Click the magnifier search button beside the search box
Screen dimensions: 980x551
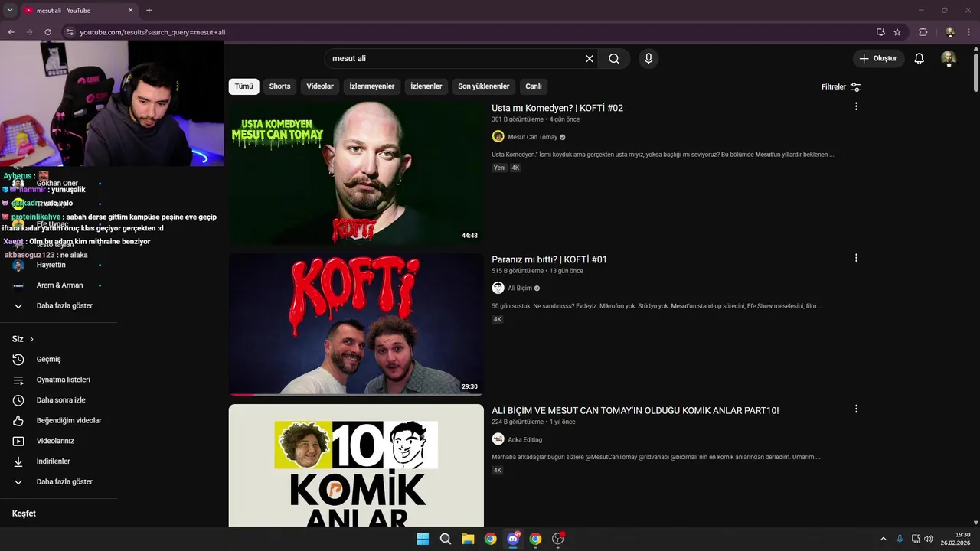(614, 59)
